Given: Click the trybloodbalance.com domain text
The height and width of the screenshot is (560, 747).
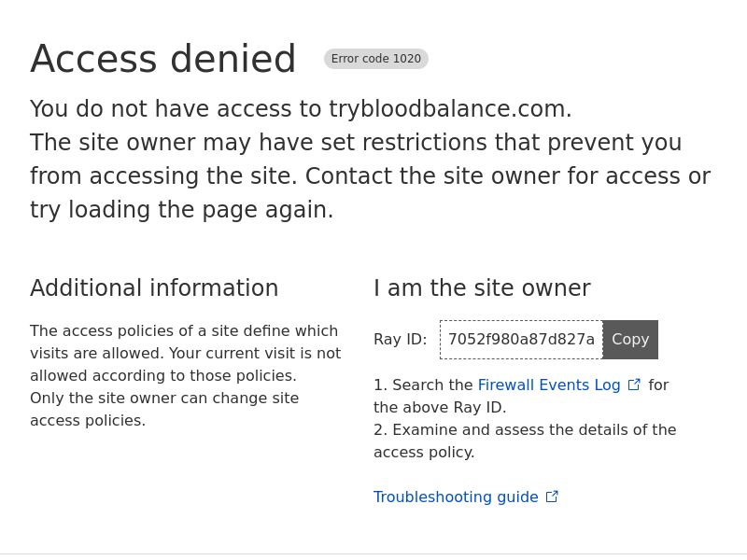Looking at the screenshot, I should pos(450,108).
